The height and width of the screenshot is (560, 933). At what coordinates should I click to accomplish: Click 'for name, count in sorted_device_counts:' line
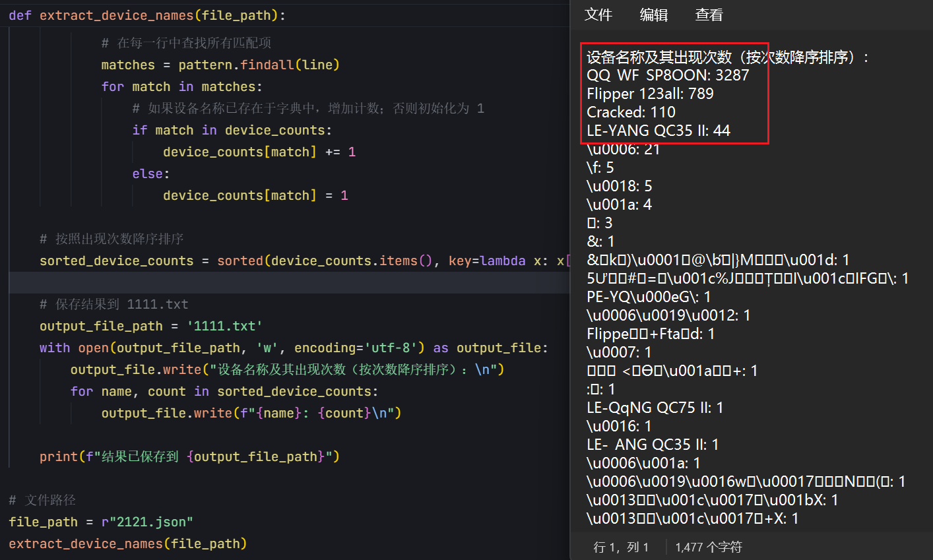point(224,391)
